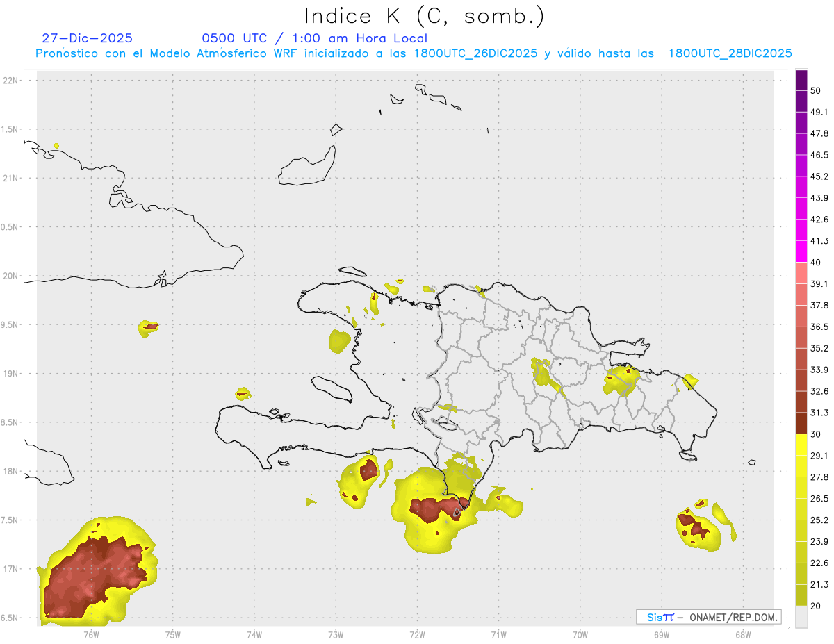Click "0500 UTC / 1:00 am Hora Local" time label
Screen dimensions: 834x644
(x=314, y=38)
